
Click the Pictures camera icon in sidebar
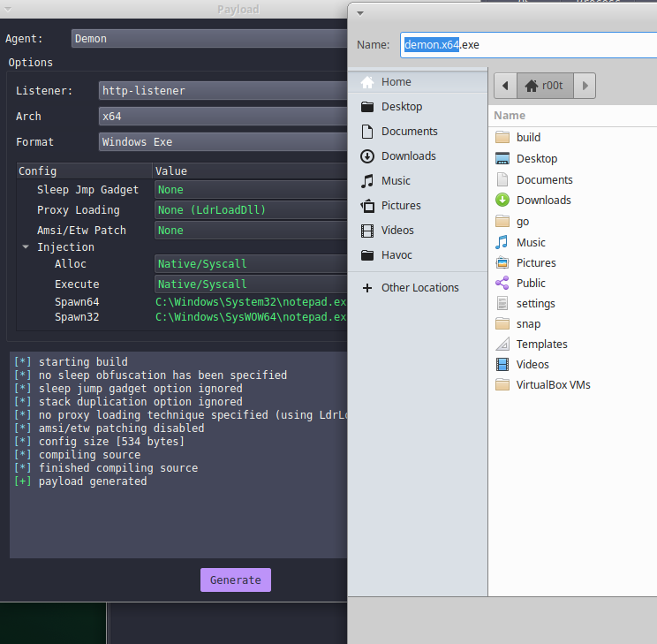click(x=367, y=206)
